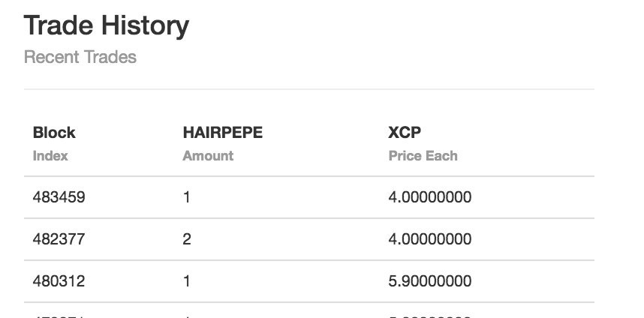Open block index 482377
The height and width of the screenshot is (318, 644).
(59, 239)
